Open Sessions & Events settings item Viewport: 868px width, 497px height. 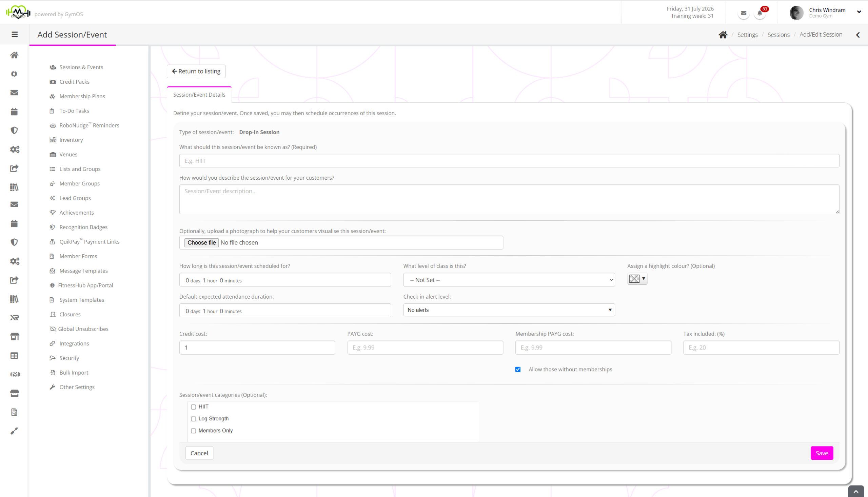tap(81, 67)
